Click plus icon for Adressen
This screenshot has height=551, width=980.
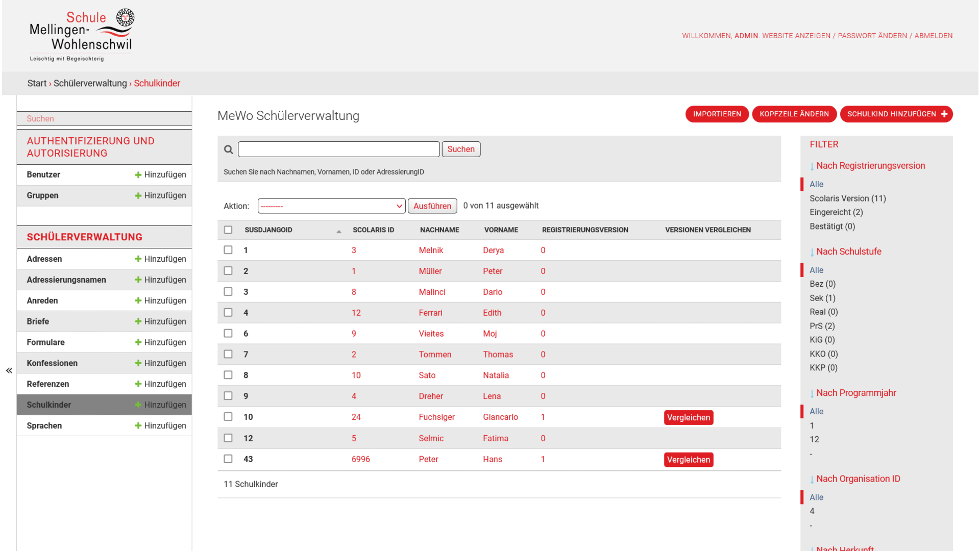click(x=138, y=259)
